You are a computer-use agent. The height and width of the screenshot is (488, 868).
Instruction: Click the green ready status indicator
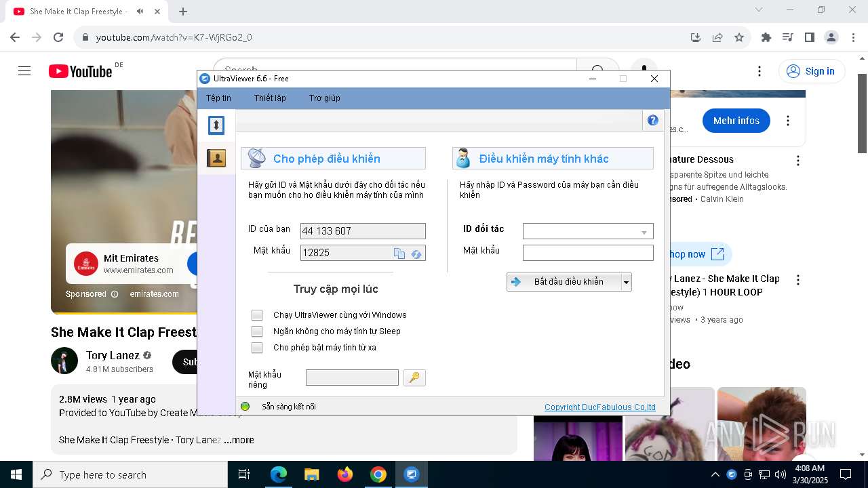[x=245, y=407]
